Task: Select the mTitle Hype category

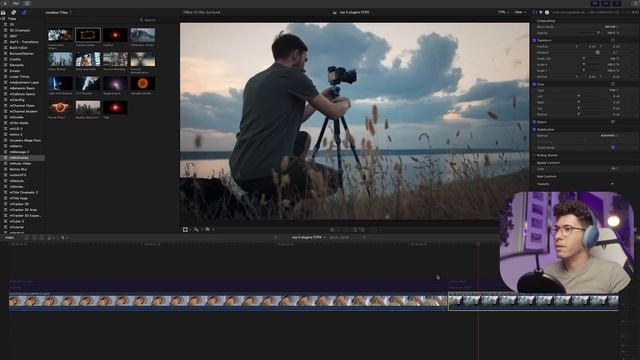Action: [x=19, y=198]
